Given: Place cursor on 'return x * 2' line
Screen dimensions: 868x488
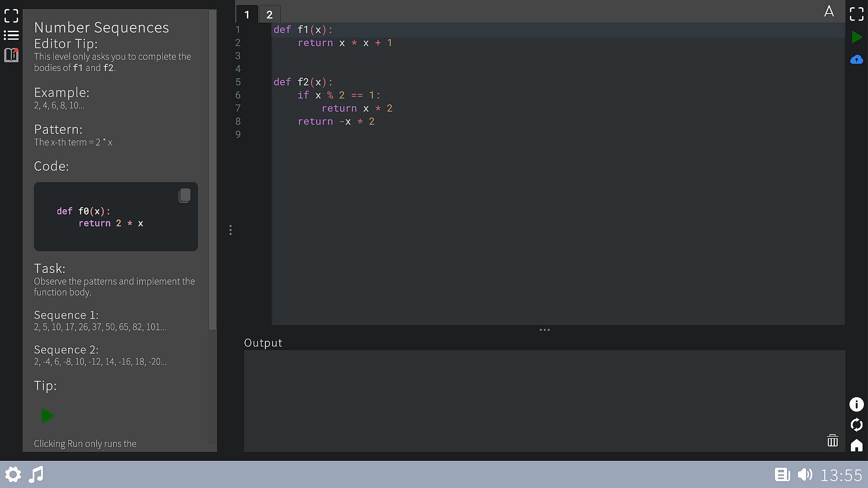Looking at the screenshot, I should point(357,108).
